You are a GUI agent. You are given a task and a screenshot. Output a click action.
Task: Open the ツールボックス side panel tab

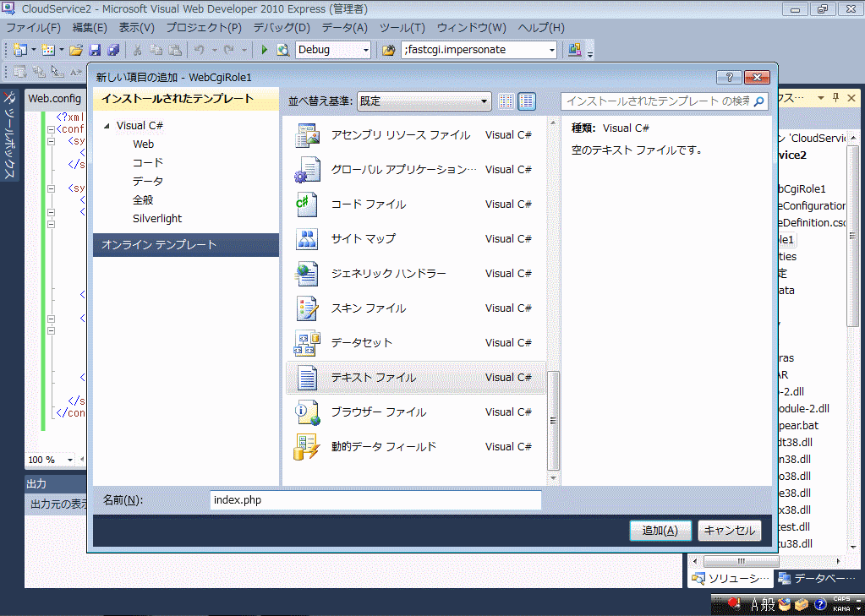point(9,134)
